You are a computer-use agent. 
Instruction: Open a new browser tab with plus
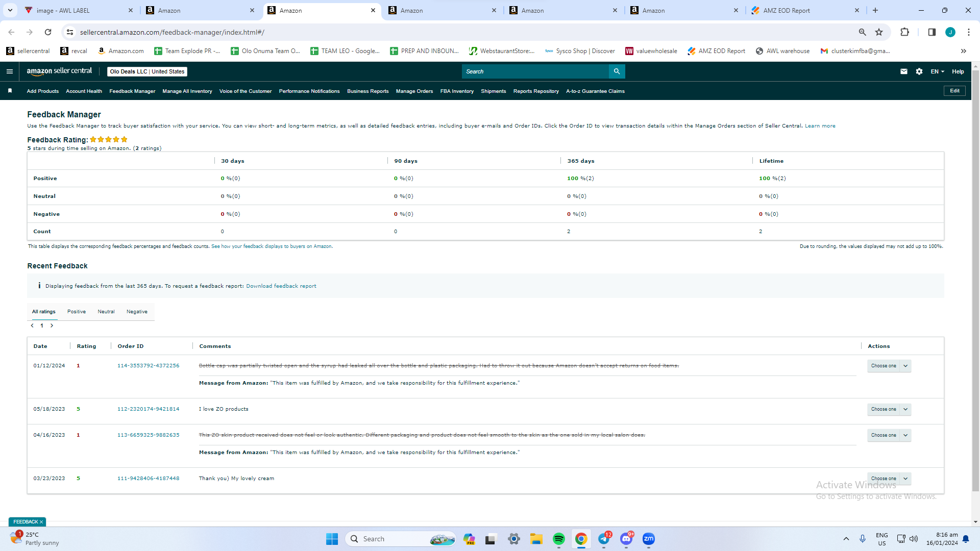pyautogui.click(x=875, y=10)
